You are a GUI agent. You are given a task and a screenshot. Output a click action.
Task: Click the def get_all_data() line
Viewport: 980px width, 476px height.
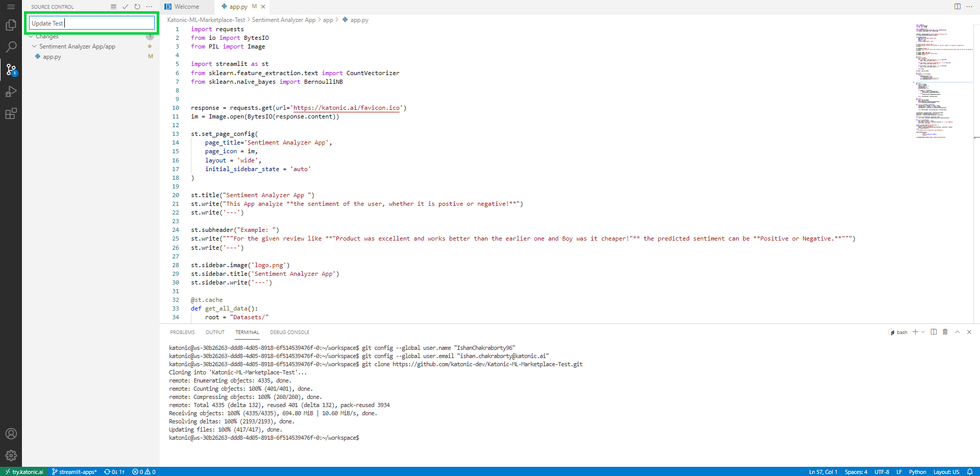tap(224, 308)
